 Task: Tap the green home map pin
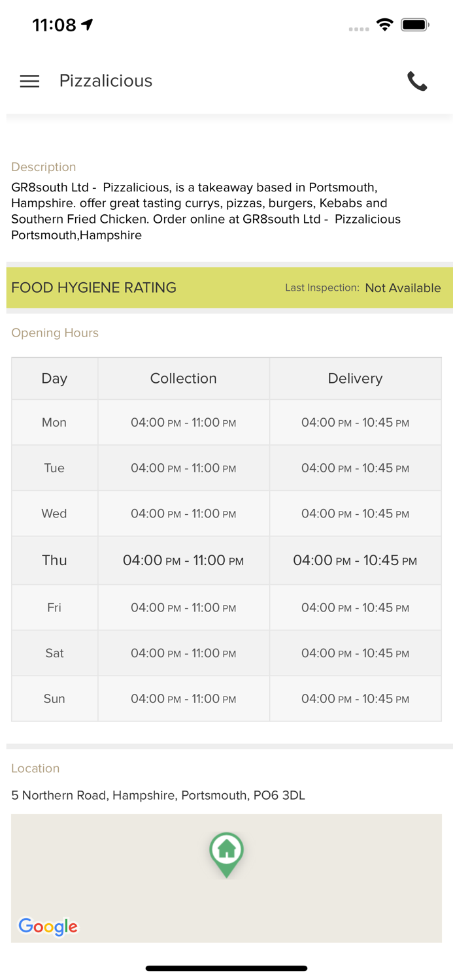[x=226, y=855]
